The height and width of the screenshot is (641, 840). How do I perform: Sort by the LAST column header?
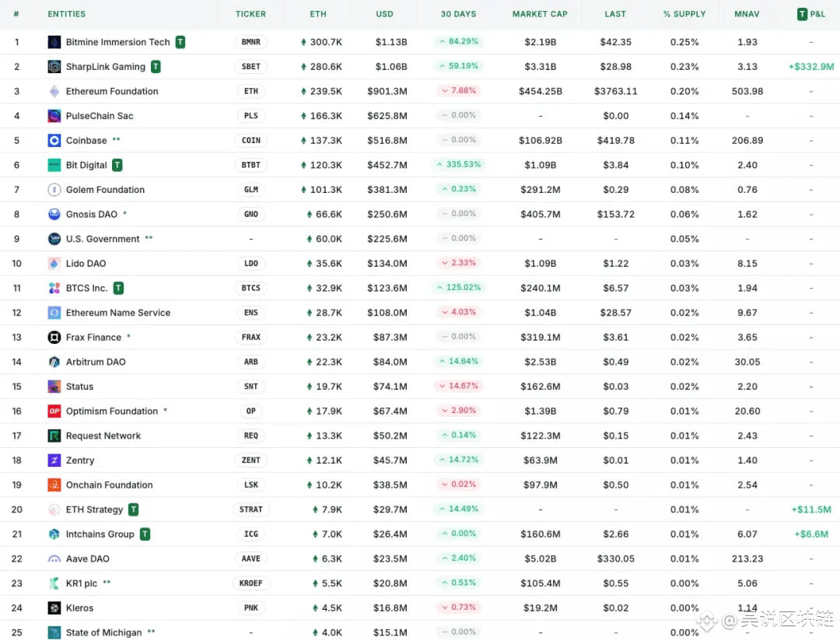[615, 14]
